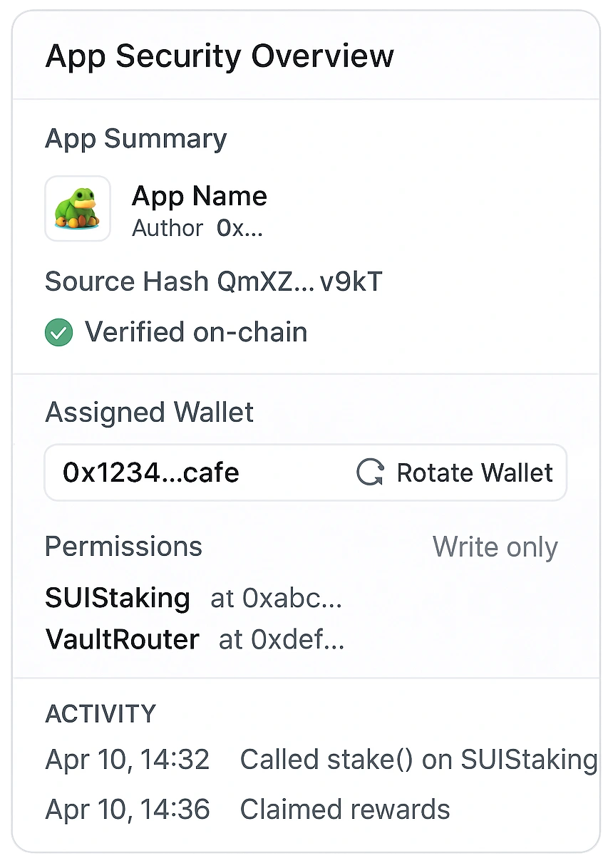The height and width of the screenshot is (868, 608).
Task: Click the App Summary section heading
Action: 135,138
